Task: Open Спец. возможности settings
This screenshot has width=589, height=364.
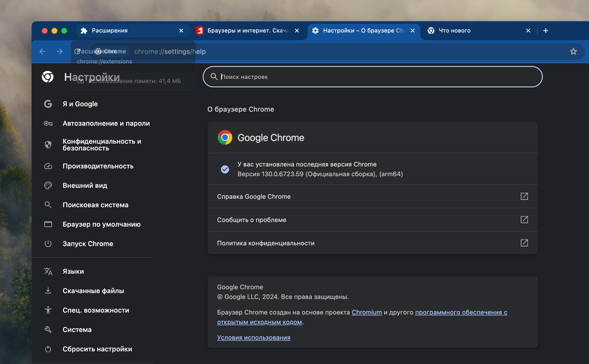Action: click(x=96, y=310)
